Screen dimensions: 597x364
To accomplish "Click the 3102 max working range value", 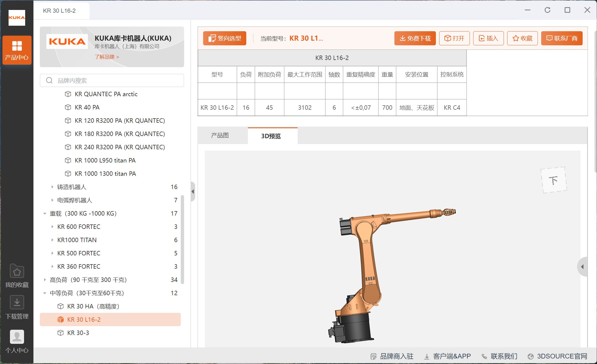I will [305, 108].
